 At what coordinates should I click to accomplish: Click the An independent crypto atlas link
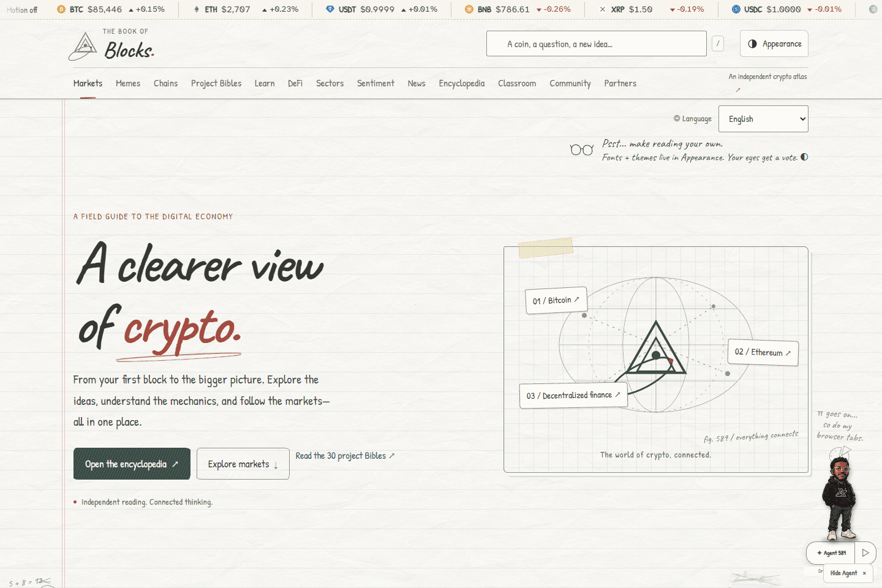[x=768, y=83]
